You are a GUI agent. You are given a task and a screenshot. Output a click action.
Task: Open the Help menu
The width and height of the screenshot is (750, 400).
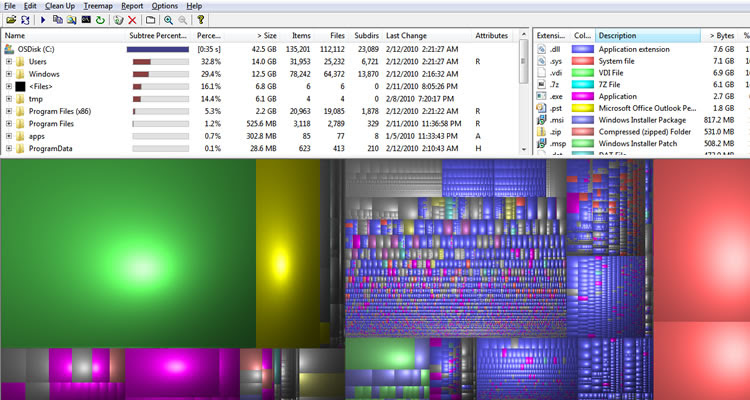pyautogui.click(x=194, y=6)
